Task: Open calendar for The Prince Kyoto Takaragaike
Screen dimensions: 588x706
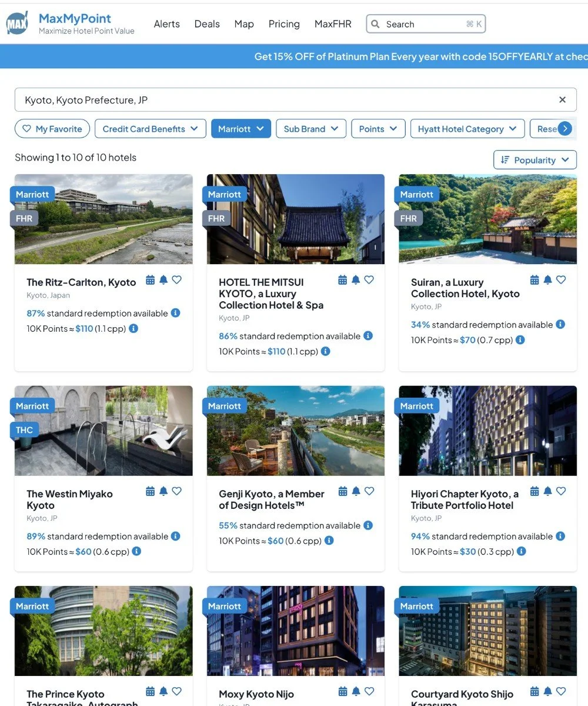Action: click(x=150, y=691)
